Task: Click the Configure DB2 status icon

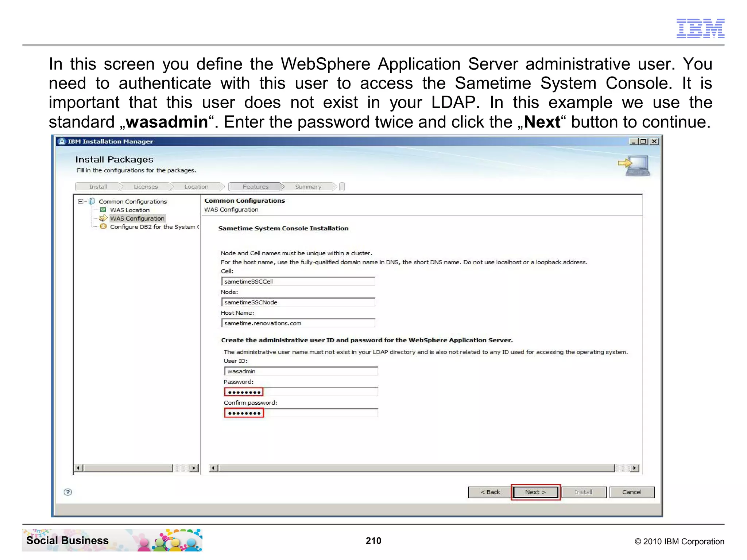Action: (103, 226)
